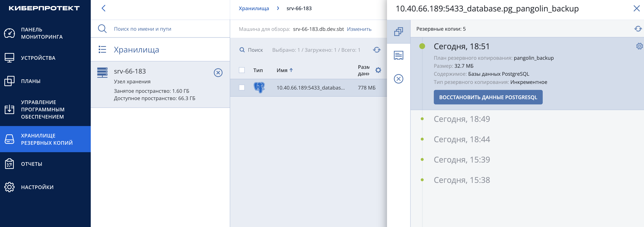644x227 pixels.
Task: Open the Отчеты reports icon
Action: click(x=9, y=164)
